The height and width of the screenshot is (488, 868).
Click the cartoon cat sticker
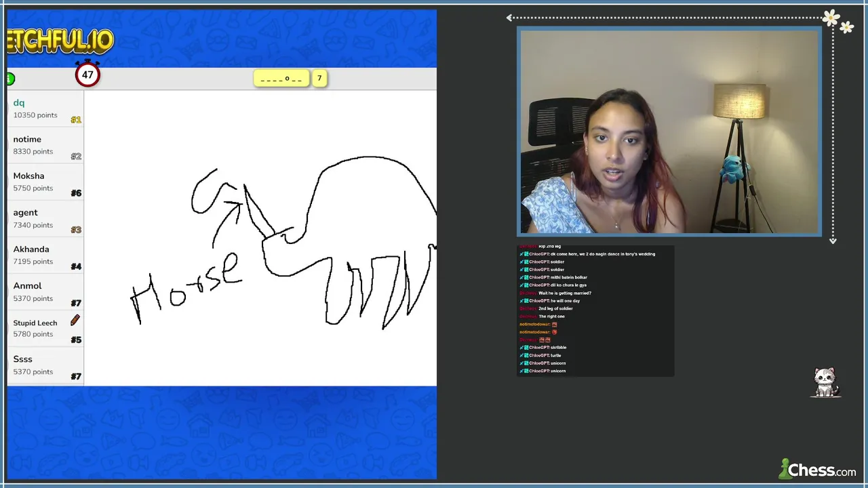pos(825,383)
